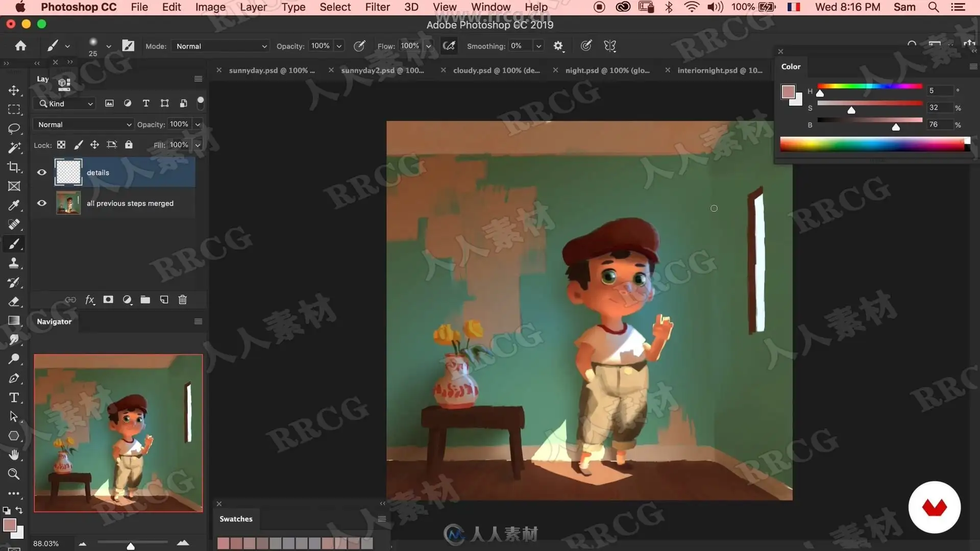
Task: Select the Lasso tool
Action: point(14,129)
